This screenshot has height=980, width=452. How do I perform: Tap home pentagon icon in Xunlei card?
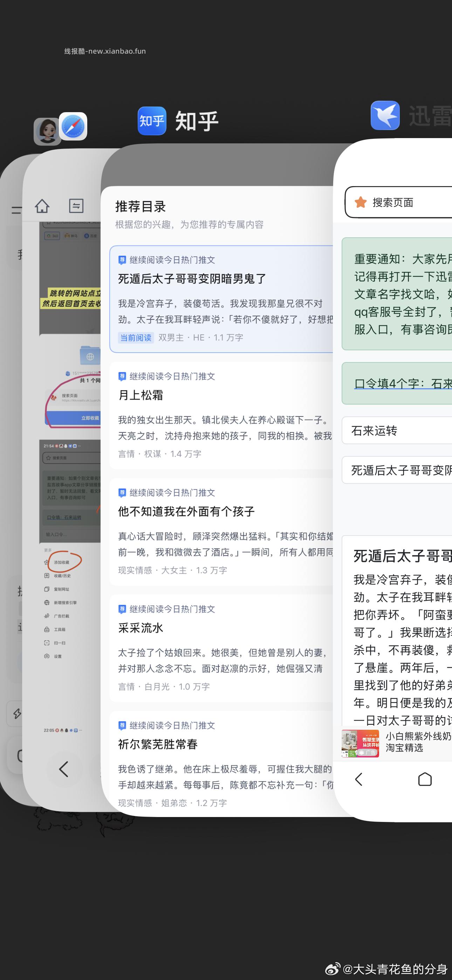coord(425,779)
